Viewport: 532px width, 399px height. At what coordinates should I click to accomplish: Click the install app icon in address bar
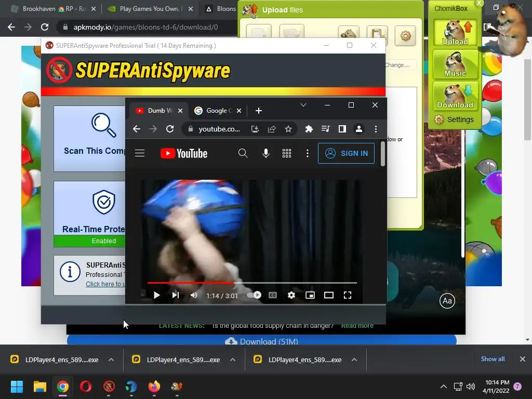(x=255, y=129)
